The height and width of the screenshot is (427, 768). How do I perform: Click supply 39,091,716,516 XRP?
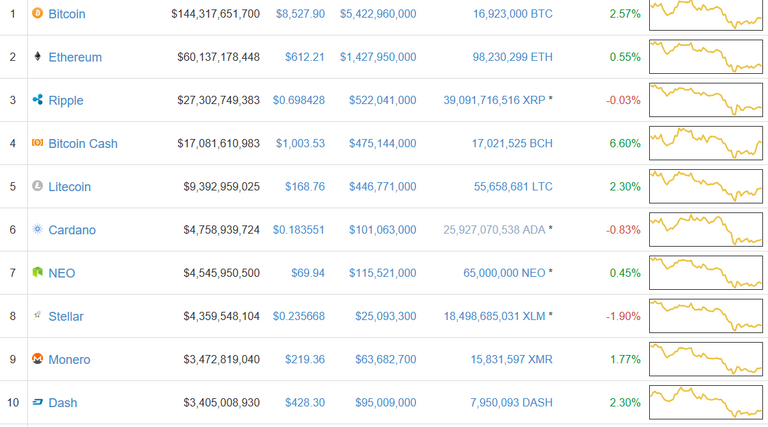(x=494, y=100)
